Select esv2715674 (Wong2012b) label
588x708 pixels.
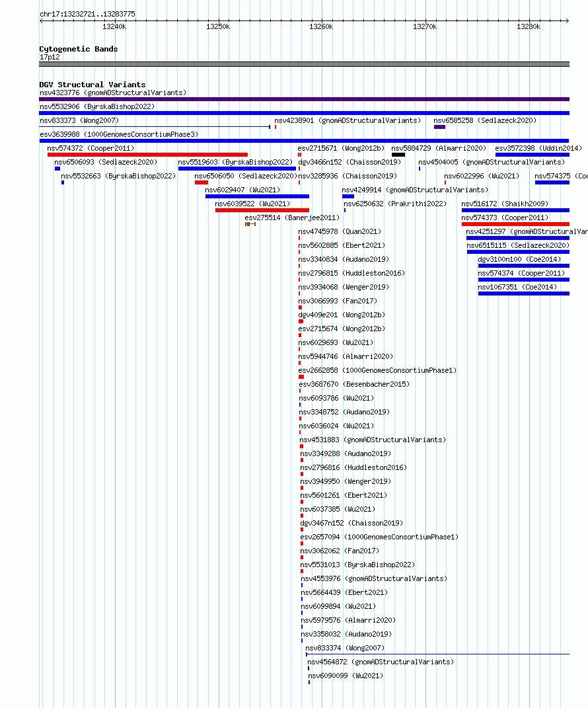[342, 329]
